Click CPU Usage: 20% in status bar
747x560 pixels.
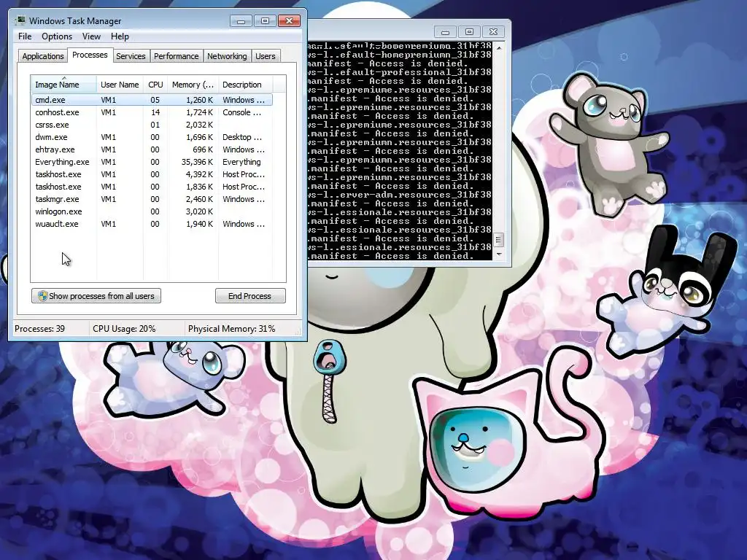[x=124, y=329]
